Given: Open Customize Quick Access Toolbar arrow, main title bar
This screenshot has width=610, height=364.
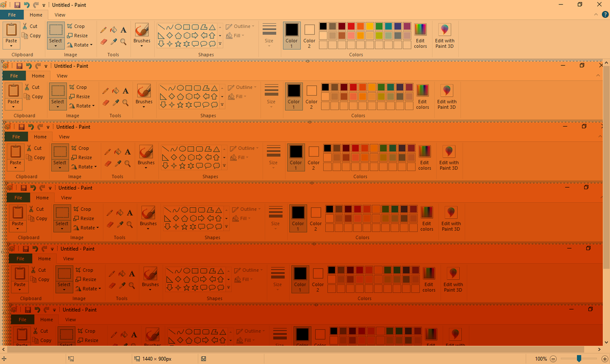Looking at the screenshot, I should point(44,5).
